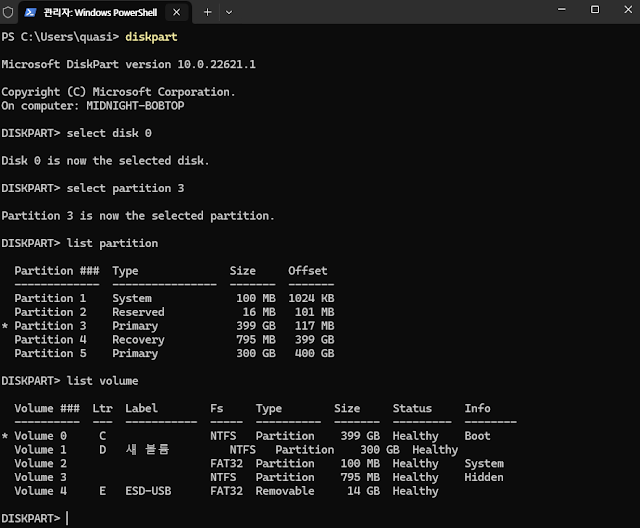
Task: Click the 'select partition 3' command
Action: tap(125, 189)
